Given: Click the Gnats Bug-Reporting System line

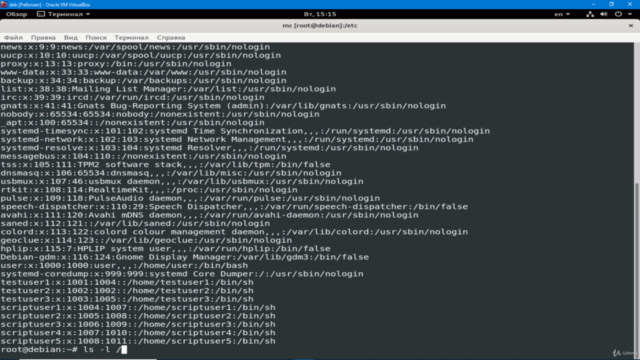Looking at the screenshot, I should (223, 106).
